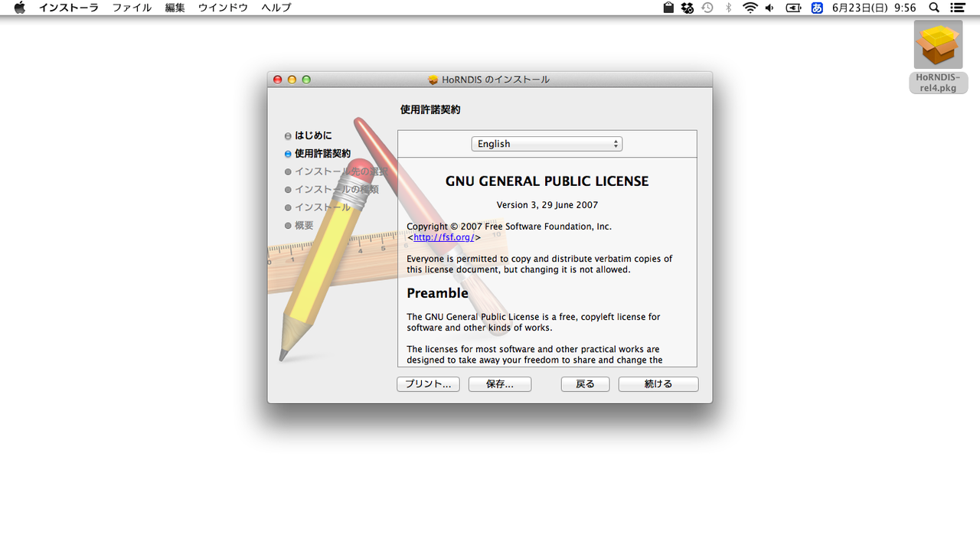This screenshot has height=551, width=980.
Task: Click the 戻る button
Action: coord(585,384)
